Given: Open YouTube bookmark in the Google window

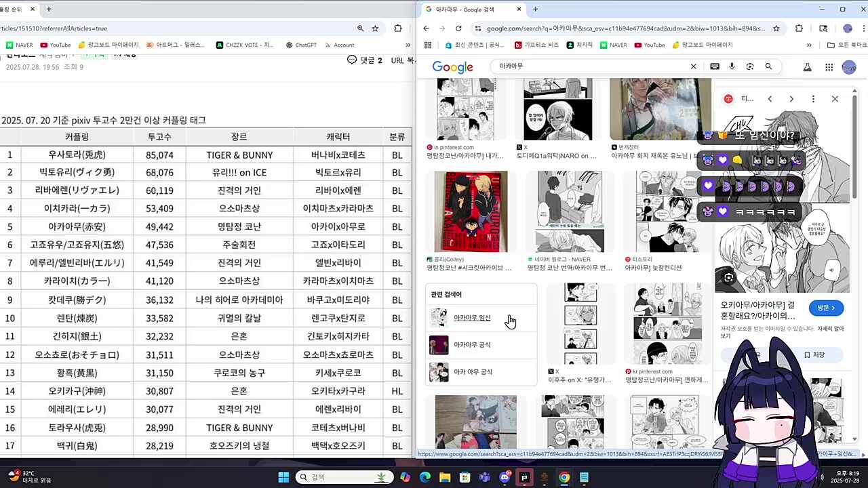Looking at the screenshot, I should [649, 45].
